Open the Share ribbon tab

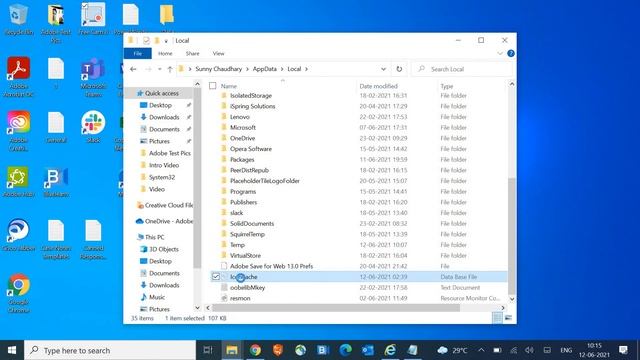(192, 53)
